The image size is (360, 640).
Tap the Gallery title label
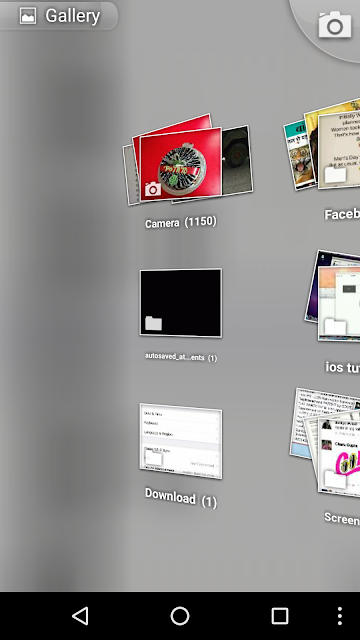[x=73, y=16]
